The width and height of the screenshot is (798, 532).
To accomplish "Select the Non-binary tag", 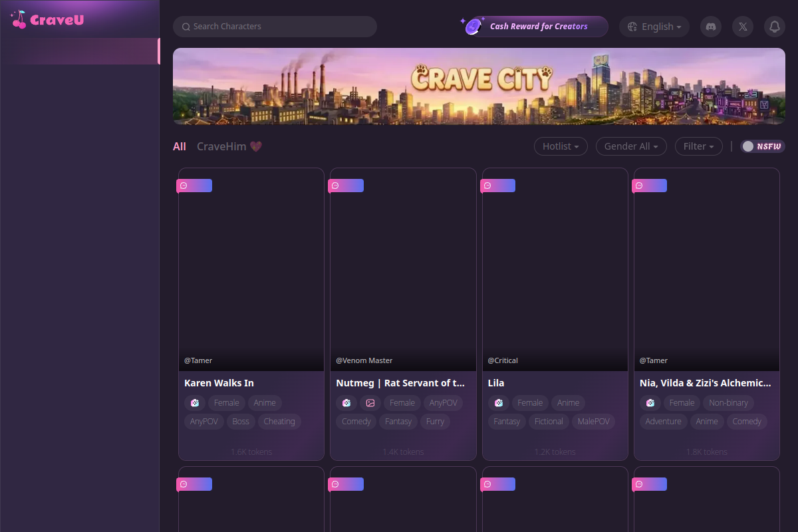I will 728,403.
